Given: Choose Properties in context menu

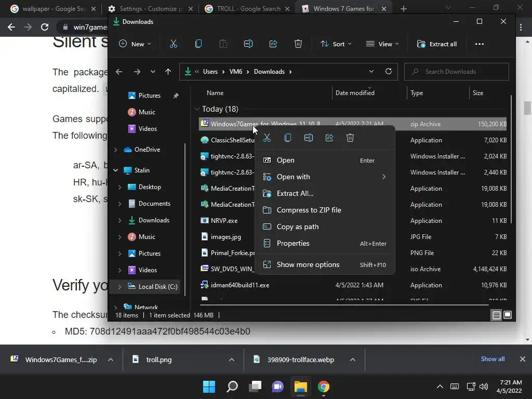Looking at the screenshot, I should tap(325, 243).
